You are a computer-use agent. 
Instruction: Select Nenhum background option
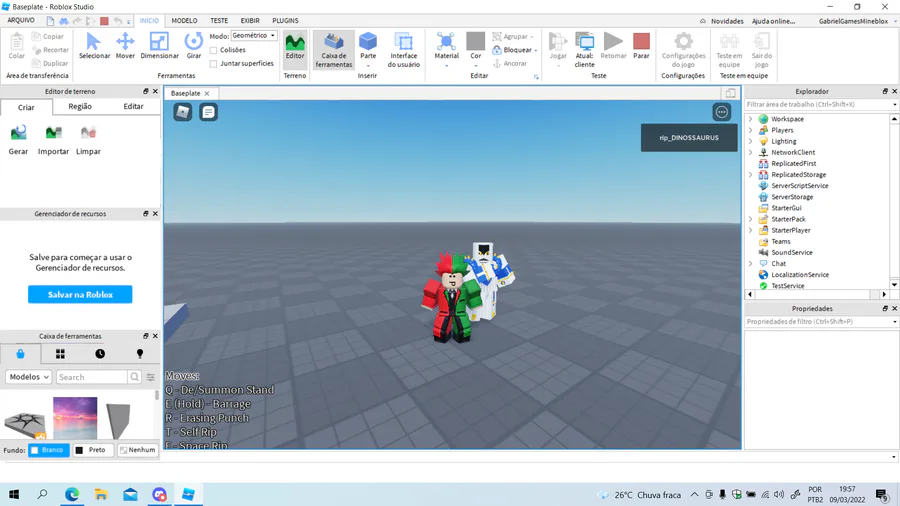pyautogui.click(x=137, y=450)
